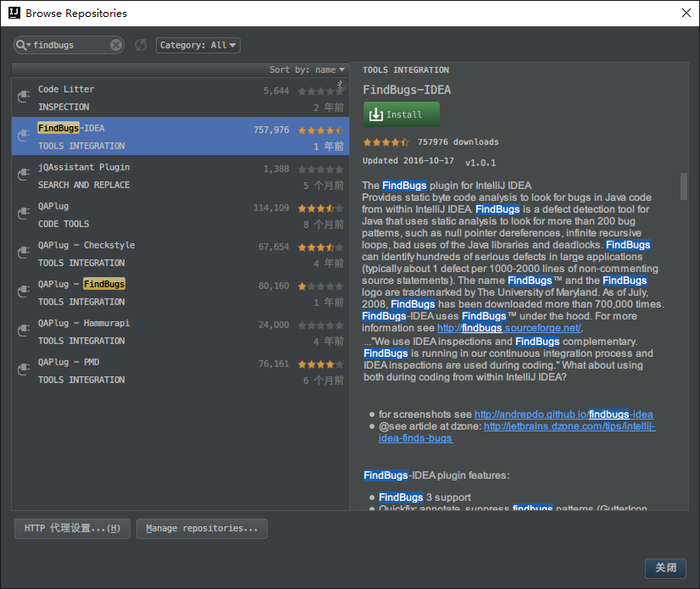Click the description panel vertical scrollbar
The image size is (700, 589).
684,186
